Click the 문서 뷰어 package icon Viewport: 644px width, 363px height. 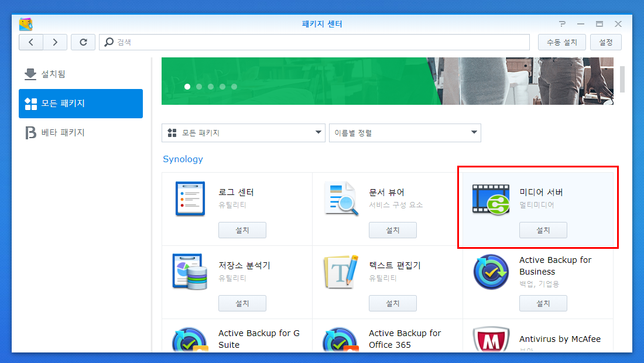(x=341, y=198)
